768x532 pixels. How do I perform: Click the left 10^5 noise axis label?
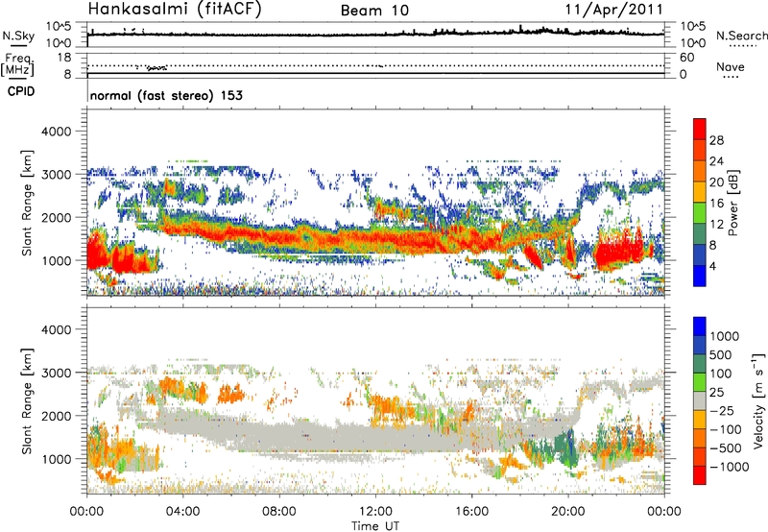point(59,27)
